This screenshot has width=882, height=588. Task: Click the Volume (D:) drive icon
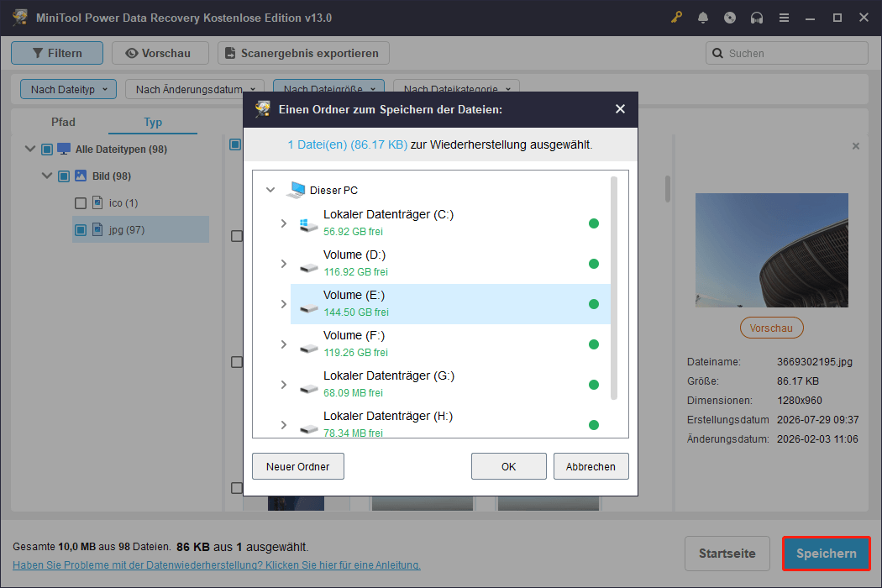point(309,267)
